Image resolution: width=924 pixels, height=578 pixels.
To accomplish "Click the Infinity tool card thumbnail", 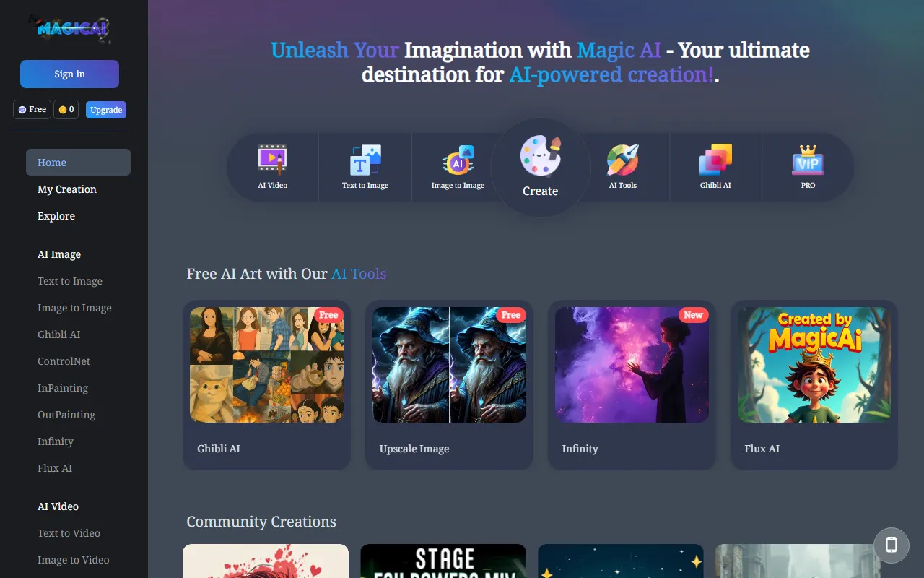I will click(632, 365).
